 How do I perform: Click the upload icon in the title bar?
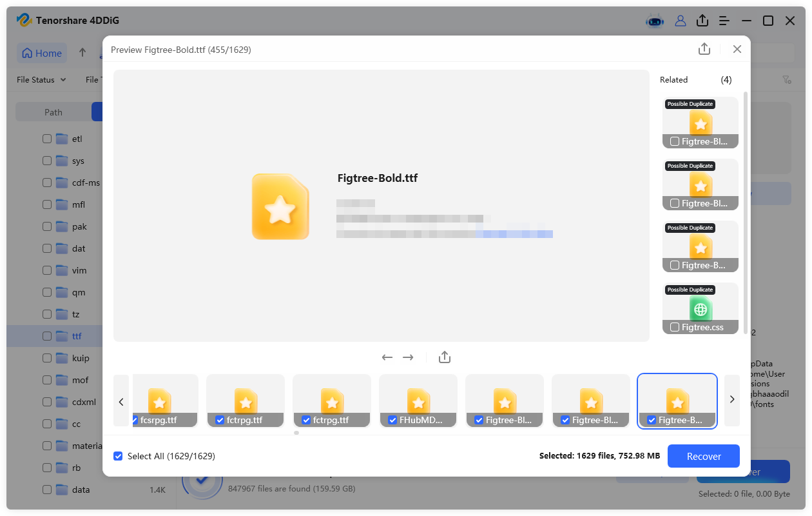702,21
